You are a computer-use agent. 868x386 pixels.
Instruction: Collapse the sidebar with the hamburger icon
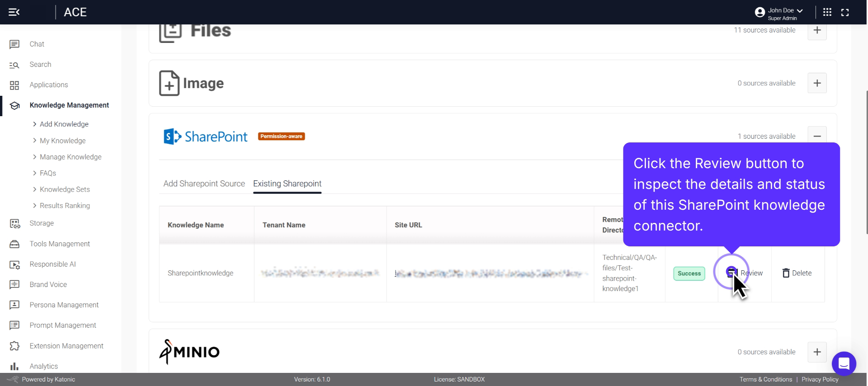coord(14,12)
